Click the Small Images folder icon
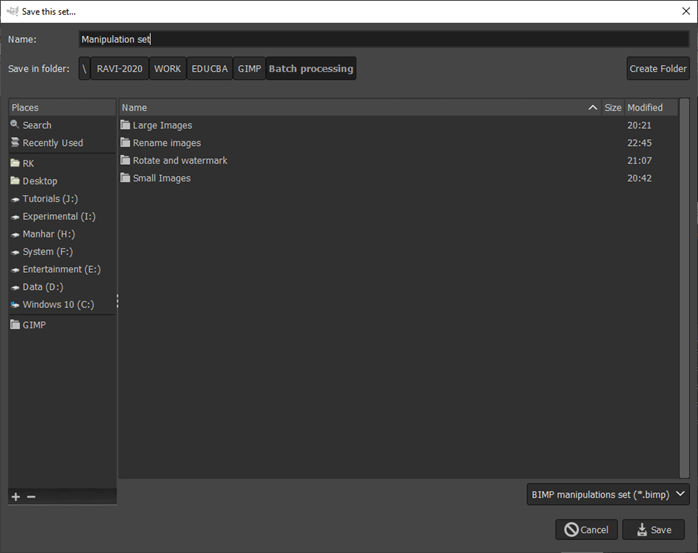 125,178
